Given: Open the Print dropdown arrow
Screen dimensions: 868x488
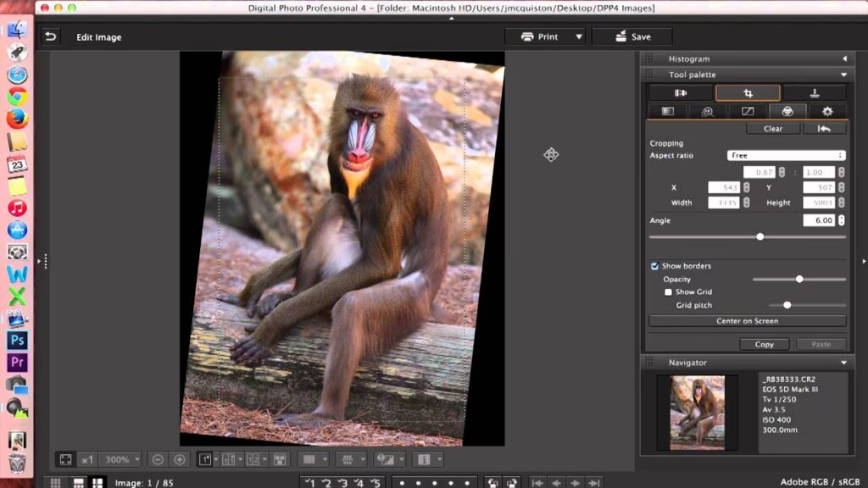Looking at the screenshot, I should (580, 36).
